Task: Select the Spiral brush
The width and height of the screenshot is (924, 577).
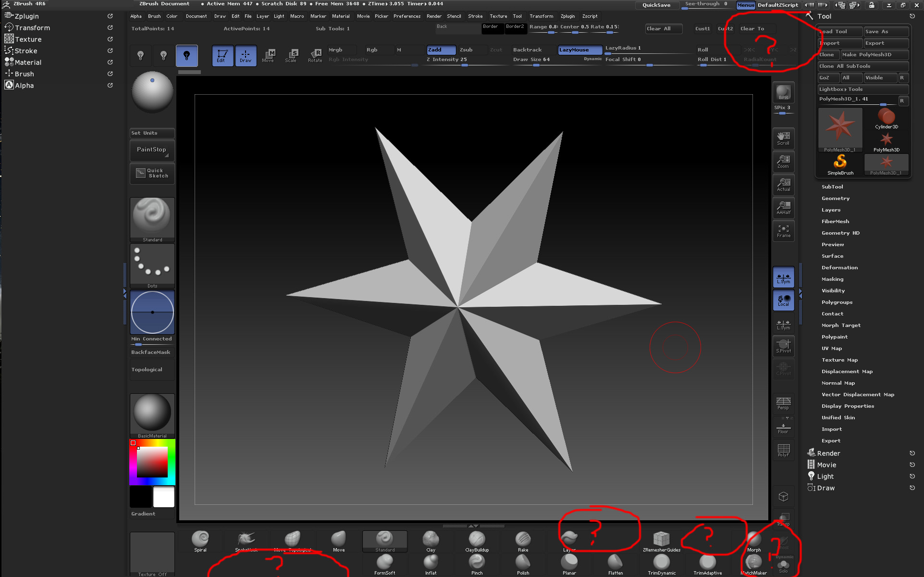Action: point(200,541)
